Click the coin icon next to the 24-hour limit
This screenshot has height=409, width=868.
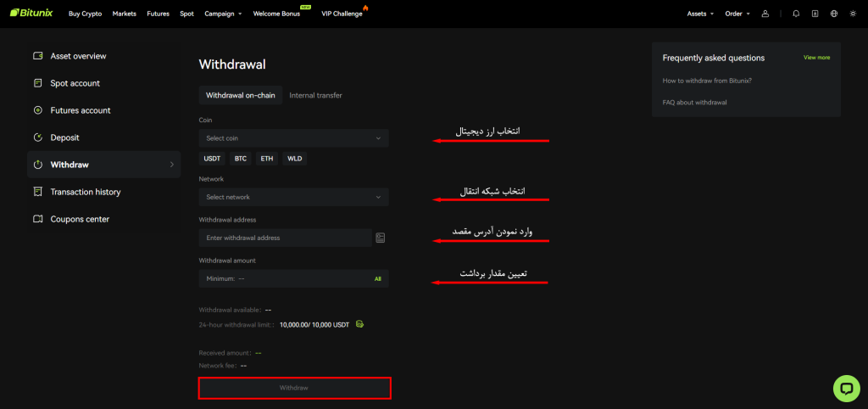359,324
